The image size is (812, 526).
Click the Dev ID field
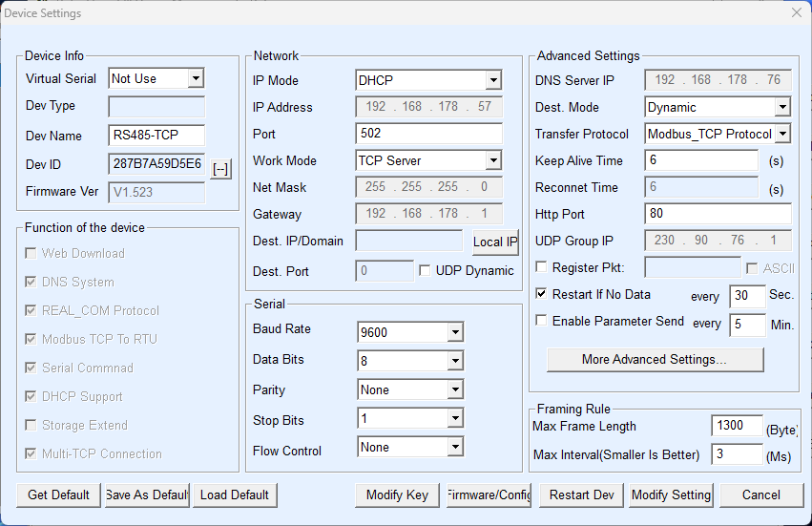coord(156,164)
